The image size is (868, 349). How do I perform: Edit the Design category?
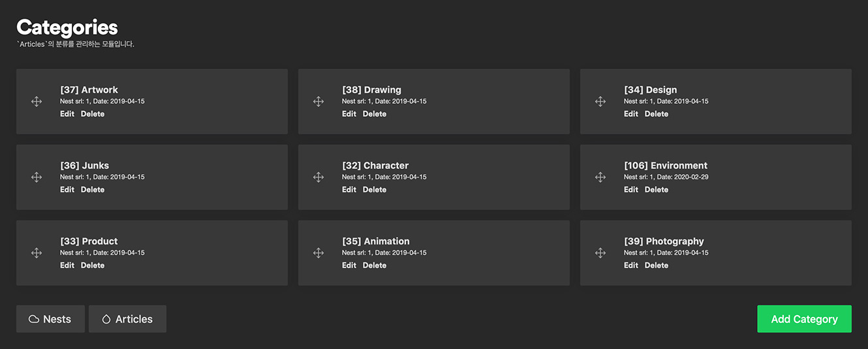pos(631,114)
